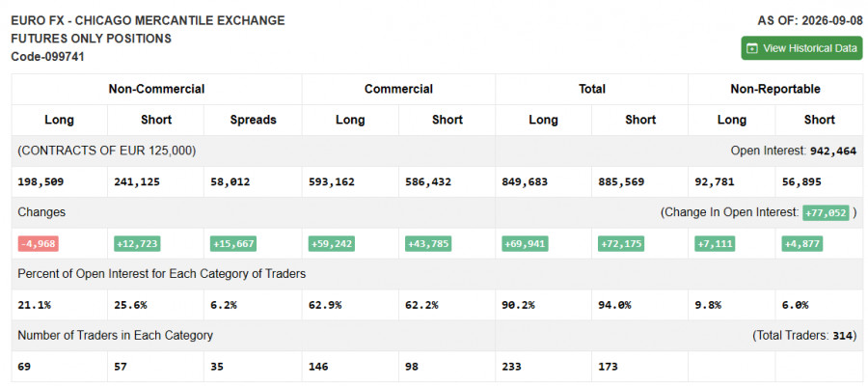Click the Open Interest value 942,464
868x386 pixels.
coord(833,152)
